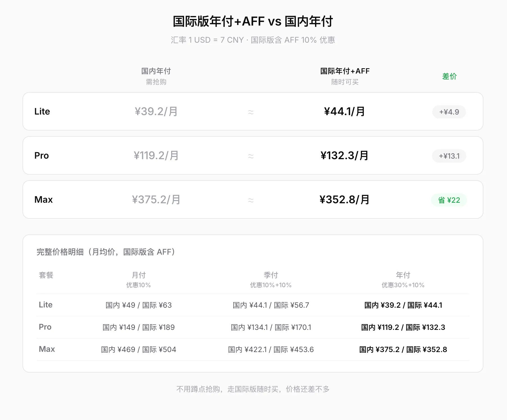This screenshot has width=507, height=420.
Task: Click the ¥39.2/月 domestic Lite price
Action: [x=156, y=111]
